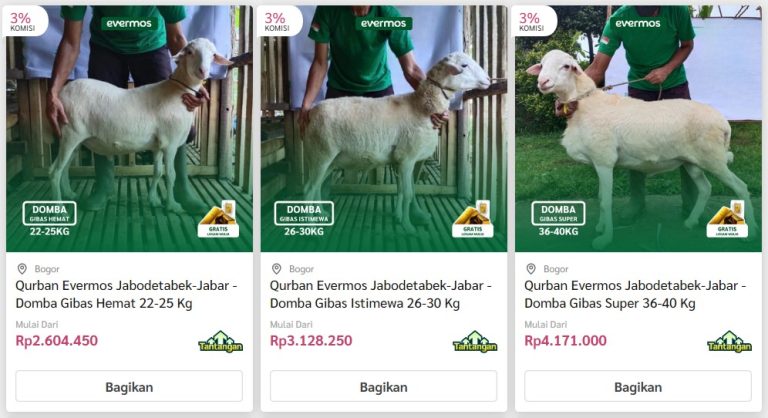Viewport: 768px width, 418px height.
Task: Share the Domba Gibas Super 36-40 Kg product
Action: coord(638,387)
